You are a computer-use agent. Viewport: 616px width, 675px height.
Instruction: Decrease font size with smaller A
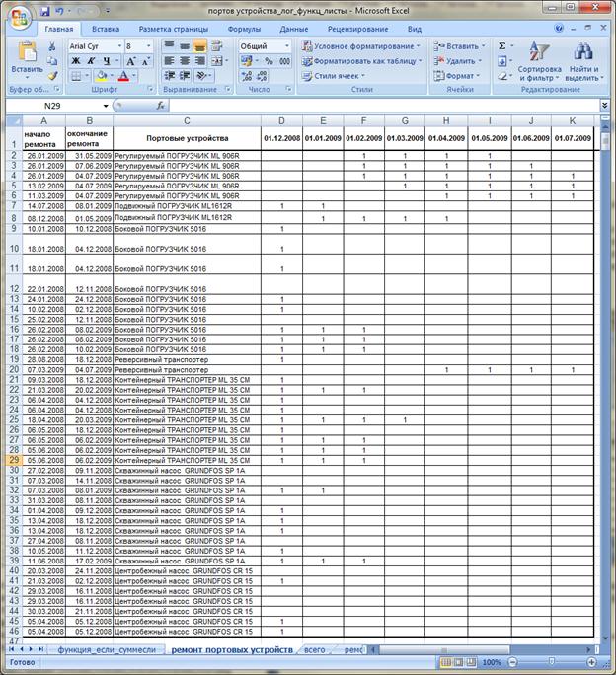tap(145, 61)
